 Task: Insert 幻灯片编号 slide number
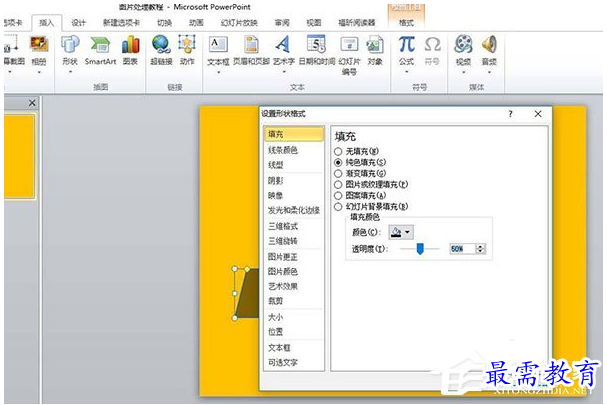349,55
